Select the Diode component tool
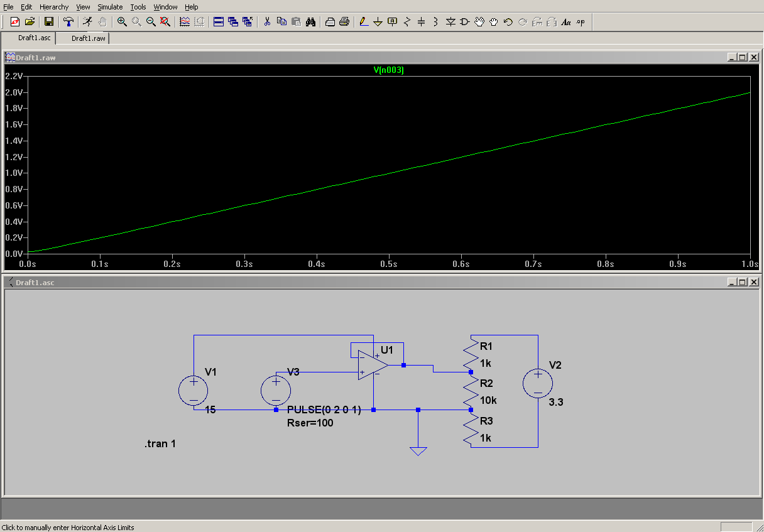 coord(450,22)
